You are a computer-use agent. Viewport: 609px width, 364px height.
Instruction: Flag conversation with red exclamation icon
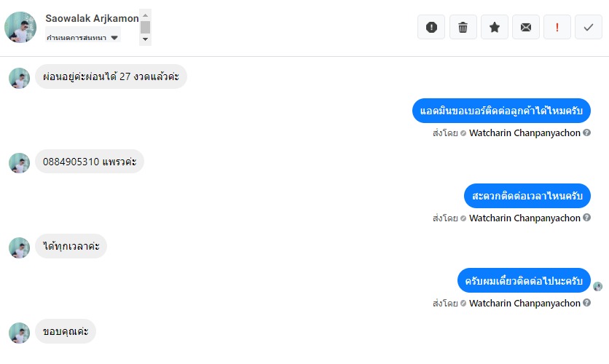tap(557, 27)
